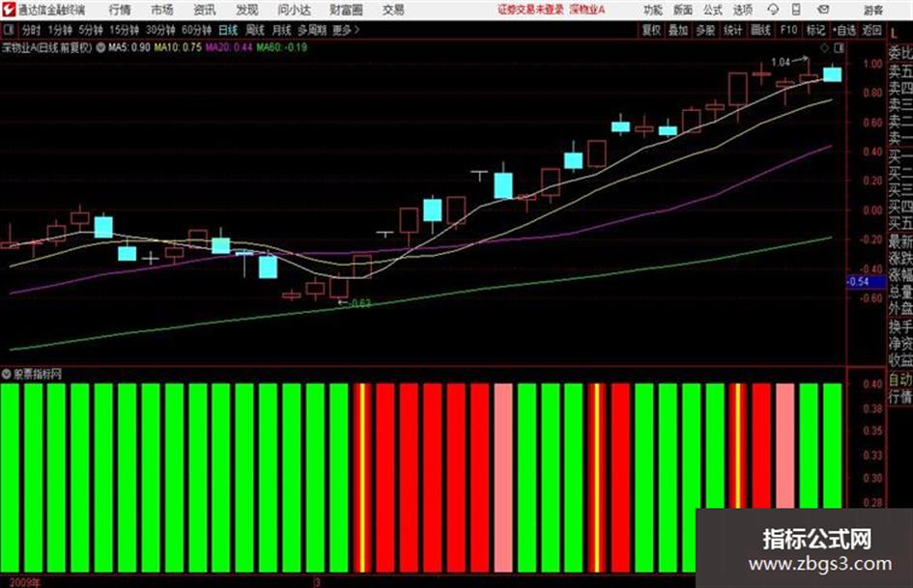
Task: Open the 功能 menu
Action: [653, 10]
